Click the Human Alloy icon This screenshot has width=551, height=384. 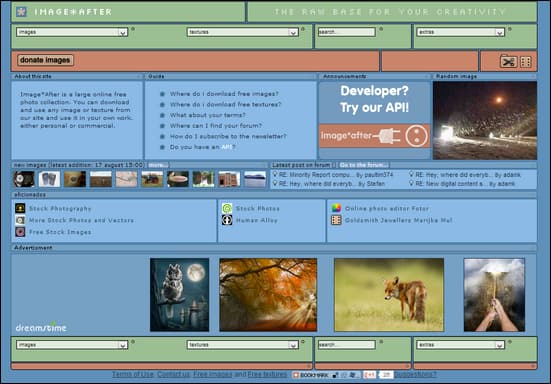[x=227, y=220]
